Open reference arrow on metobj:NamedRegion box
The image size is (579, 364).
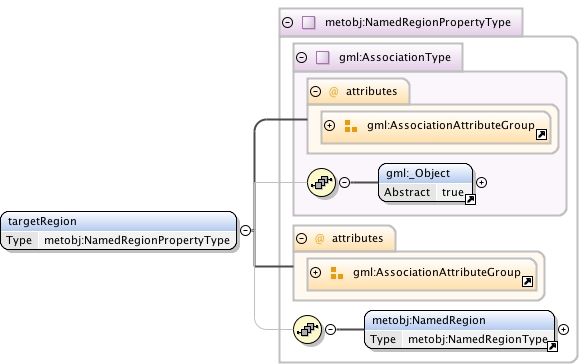pos(552,346)
